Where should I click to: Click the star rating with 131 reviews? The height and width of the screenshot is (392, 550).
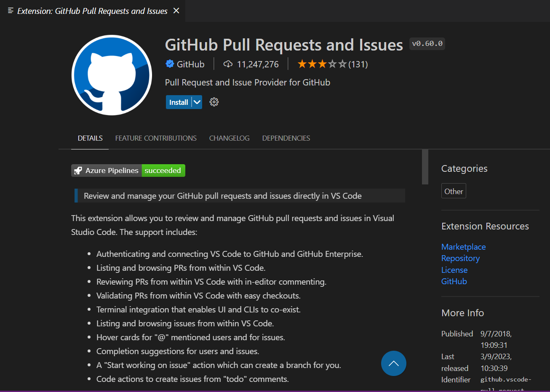333,64
